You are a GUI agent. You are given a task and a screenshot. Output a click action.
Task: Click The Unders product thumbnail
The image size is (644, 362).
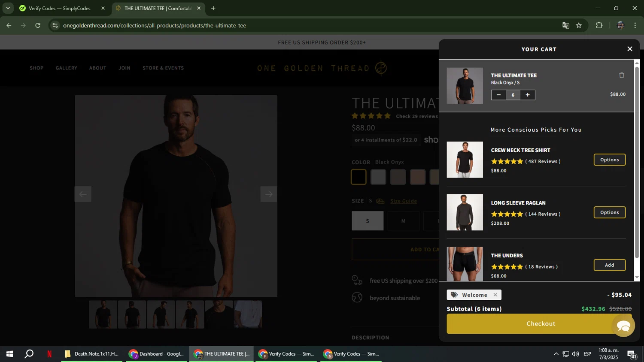pos(465,264)
